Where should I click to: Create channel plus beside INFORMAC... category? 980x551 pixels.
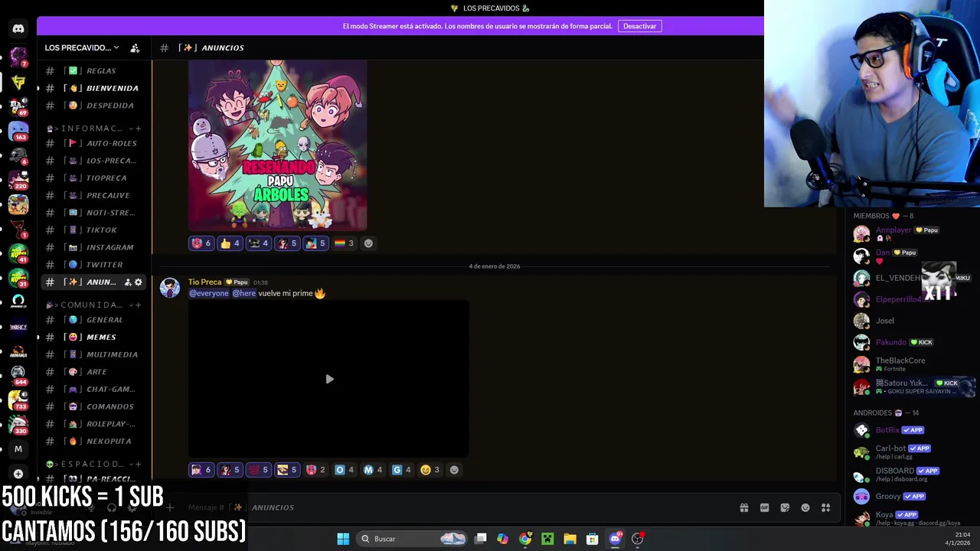click(138, 128)
